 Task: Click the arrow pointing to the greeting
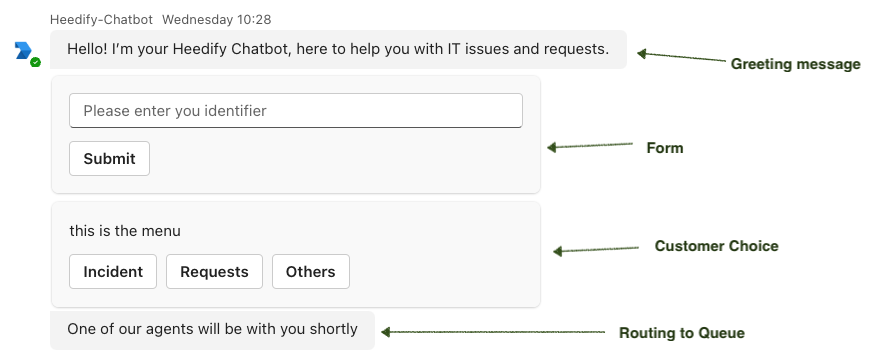click(x=681, y=56)
